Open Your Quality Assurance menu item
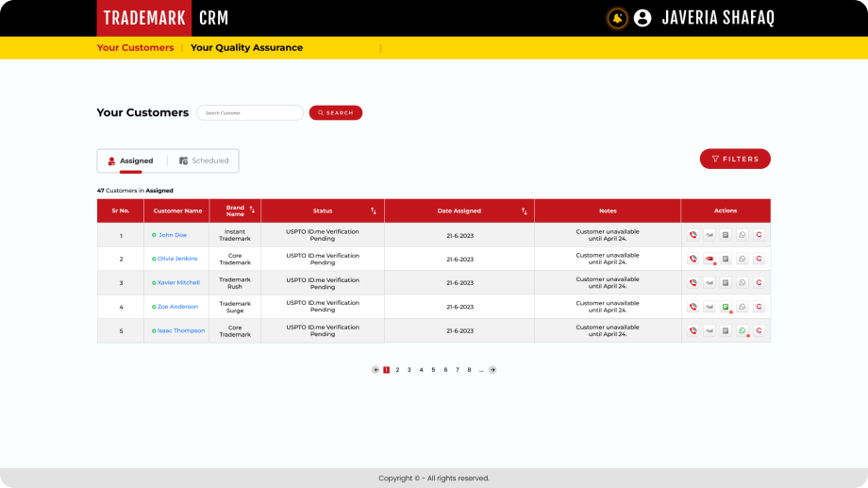The height and width of the screenshot is (488, 868). pos(246,48)
